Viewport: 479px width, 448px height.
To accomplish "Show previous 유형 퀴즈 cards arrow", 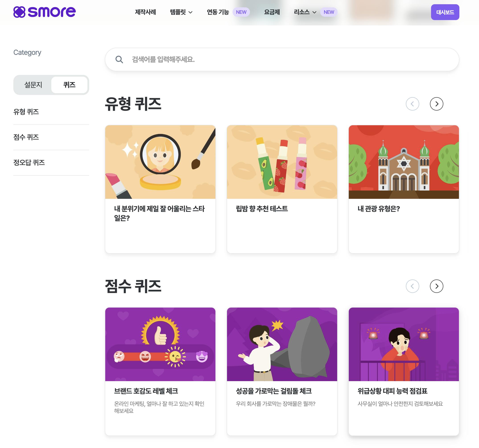I will coord(413,104).
